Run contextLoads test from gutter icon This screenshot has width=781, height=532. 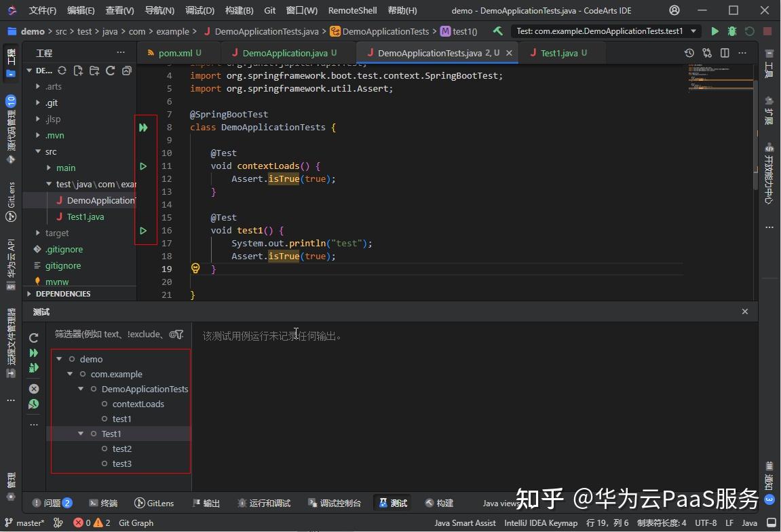pos(143,166)
